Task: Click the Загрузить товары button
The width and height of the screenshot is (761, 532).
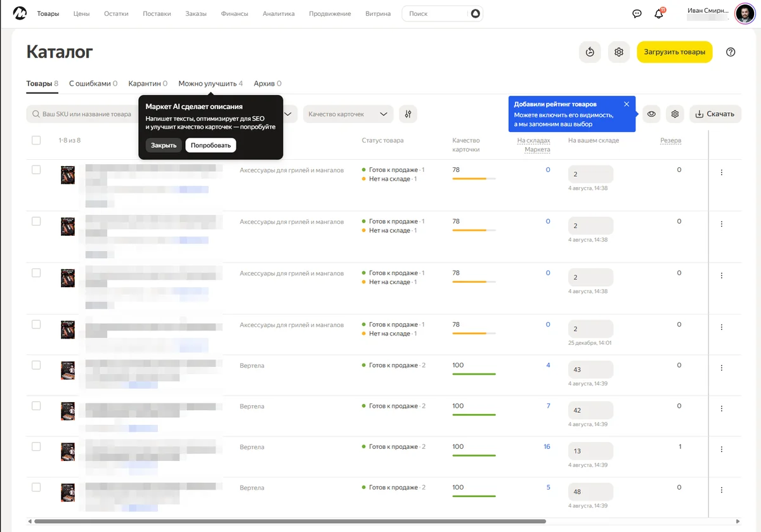Action: click(x=675, y=52)
